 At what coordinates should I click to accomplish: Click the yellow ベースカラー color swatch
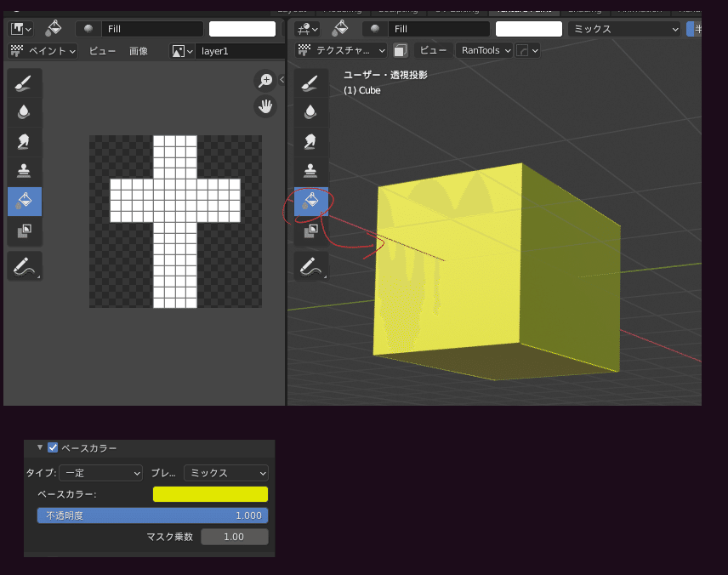click(x=210, y=494)
